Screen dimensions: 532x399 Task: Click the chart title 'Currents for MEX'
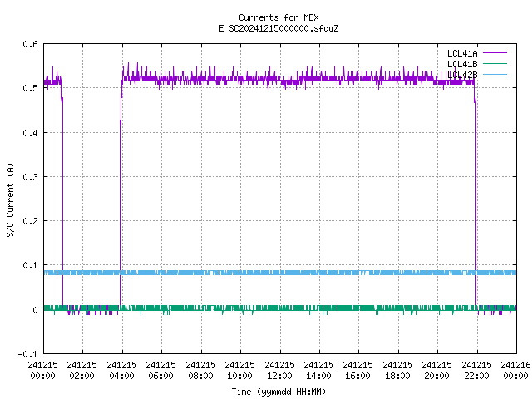[x=278, y=17]
